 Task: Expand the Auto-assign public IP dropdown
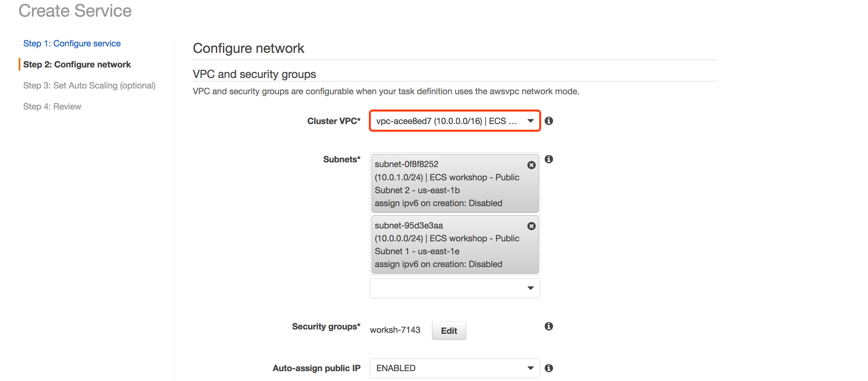click(455, 368)
